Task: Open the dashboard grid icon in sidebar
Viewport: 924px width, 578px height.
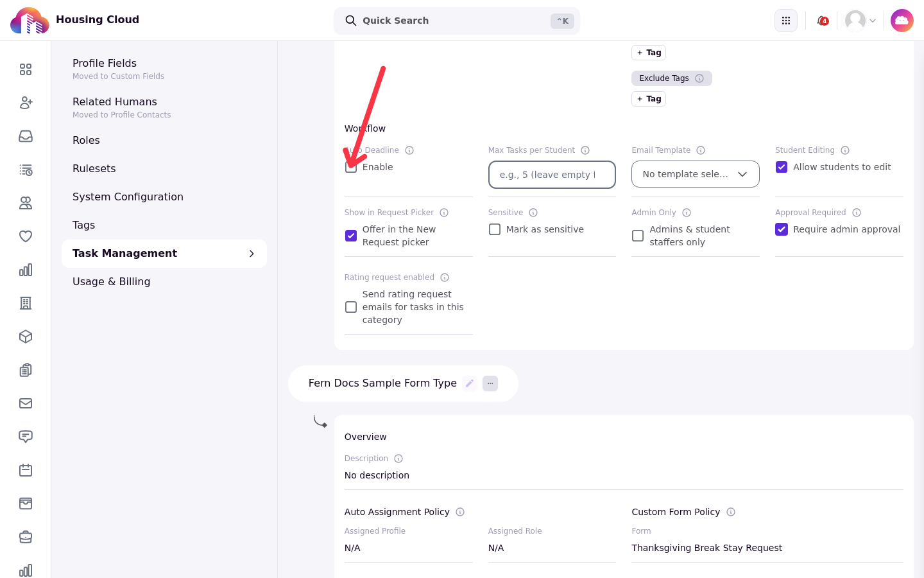Action: coord(26,69)
